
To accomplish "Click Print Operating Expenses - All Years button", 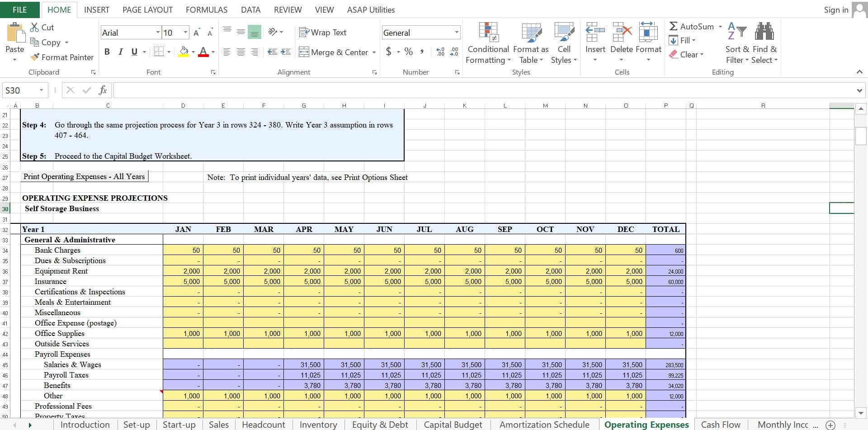I will [x=85, y=177].
